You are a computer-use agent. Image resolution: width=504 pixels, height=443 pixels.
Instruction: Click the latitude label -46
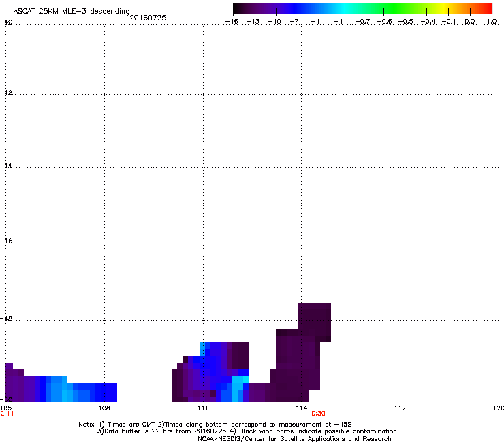[x=6, y=241]
